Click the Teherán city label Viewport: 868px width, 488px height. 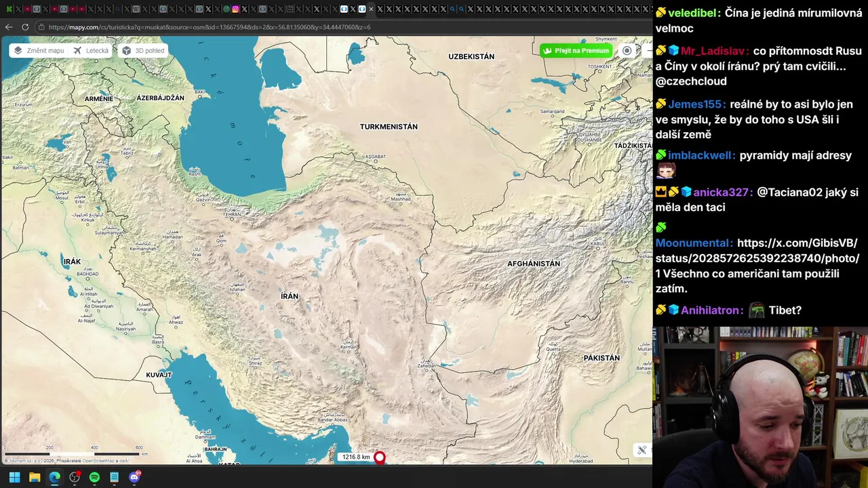click(232, 214)
